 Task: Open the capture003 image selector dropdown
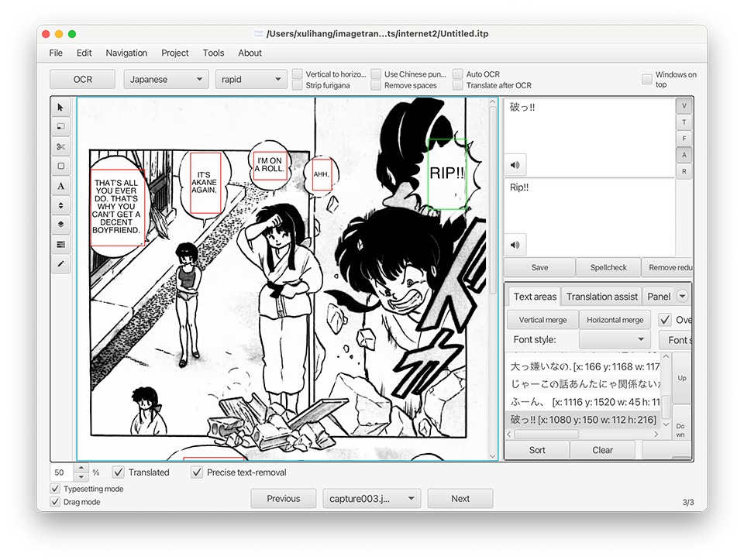[x=371, y=498]
